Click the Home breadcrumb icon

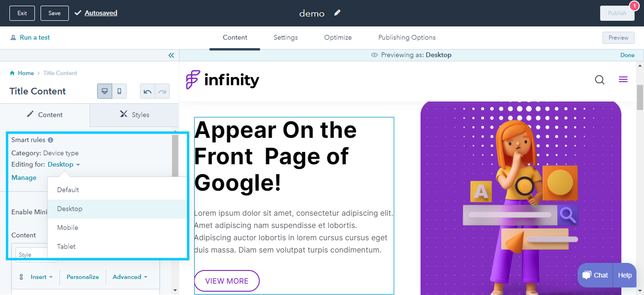coord(12,73)
